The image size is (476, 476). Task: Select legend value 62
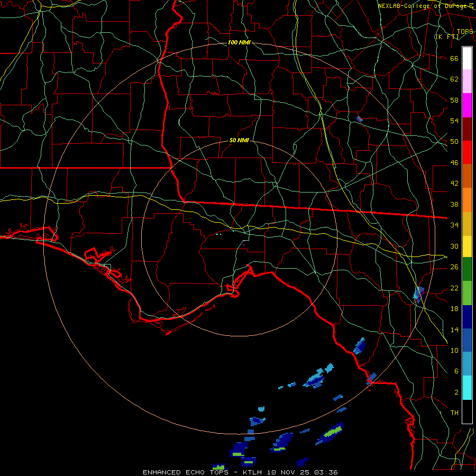point(454,79)
